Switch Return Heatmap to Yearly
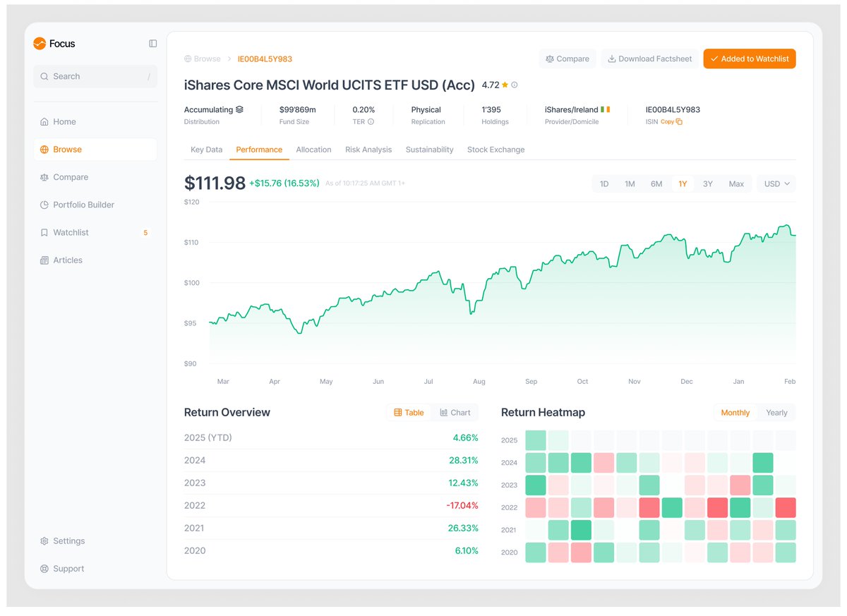847x616 pixels. 776,412
